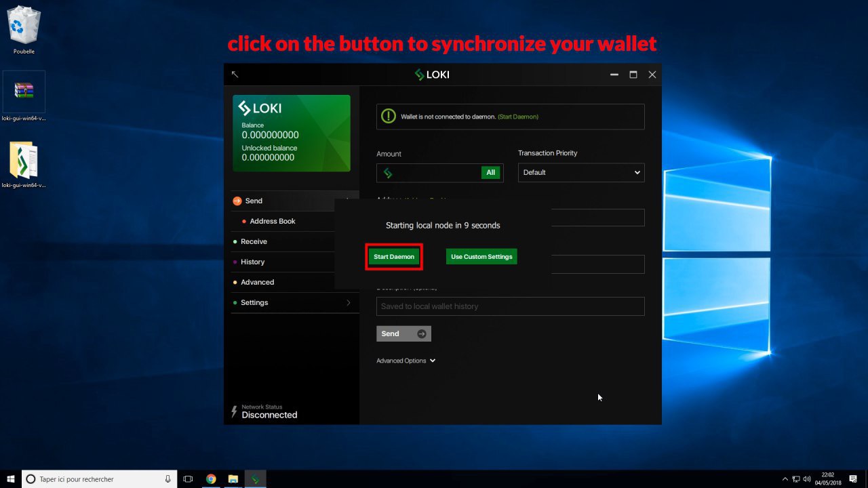
Task: Click the 'Transaction Priority' label
Action: pos(548,153)
